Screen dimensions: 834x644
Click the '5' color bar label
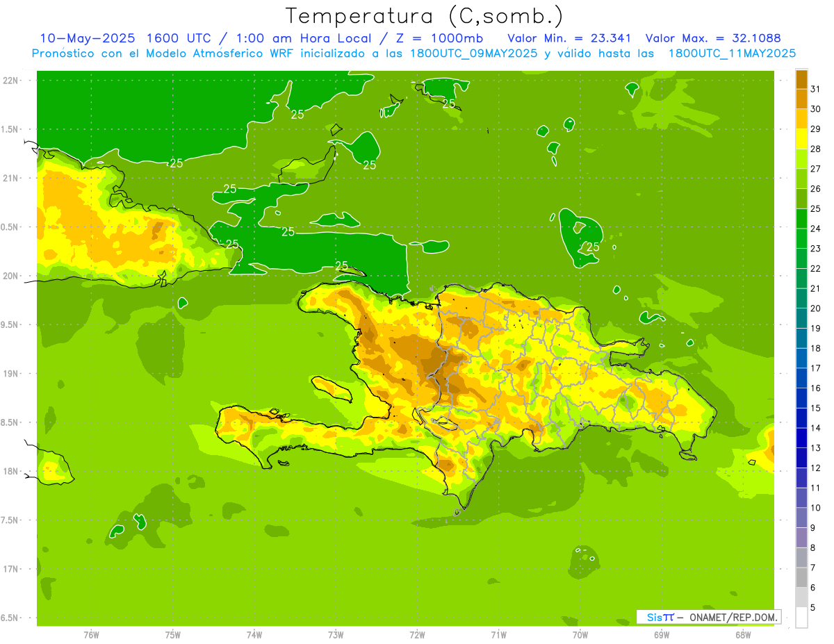point(812,608)
